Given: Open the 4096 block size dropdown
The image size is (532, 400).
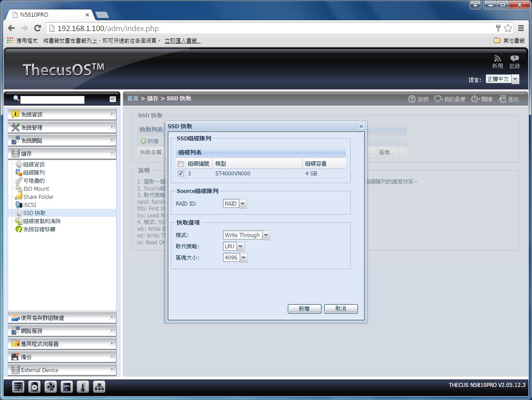Looking at the screenshot, I should click(244, 258).
